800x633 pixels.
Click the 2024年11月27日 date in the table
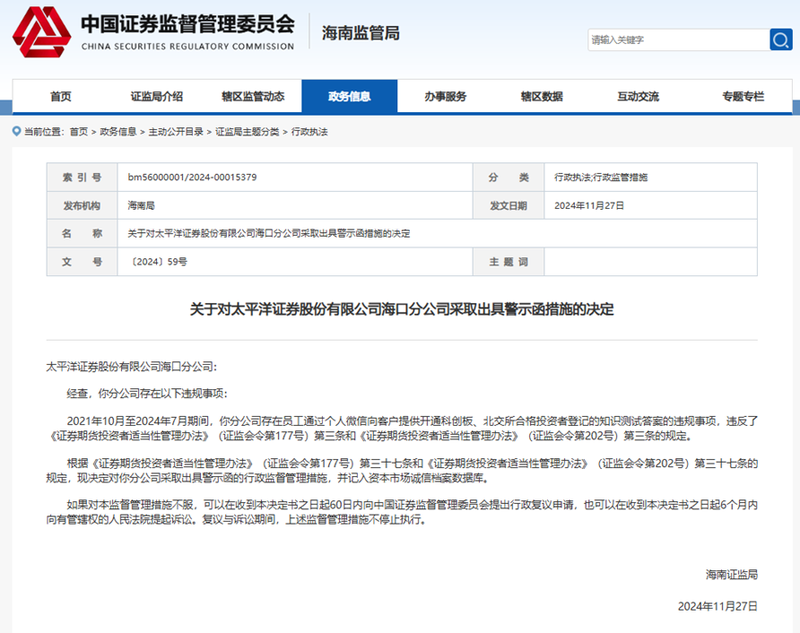589,206
